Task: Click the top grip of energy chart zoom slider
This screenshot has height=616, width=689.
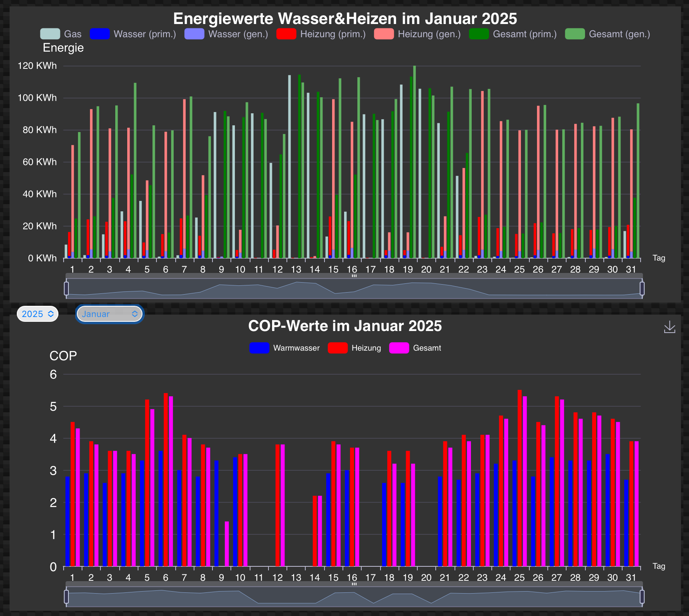Action: [x=354, y=276]
